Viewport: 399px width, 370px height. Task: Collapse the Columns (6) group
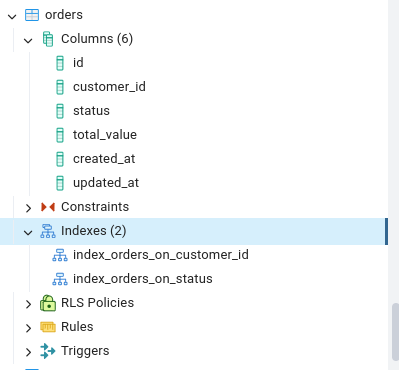tap(28, 40)
